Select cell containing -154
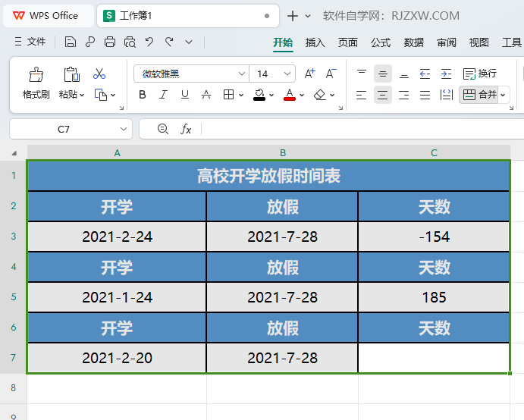 pyautogui.click(x=434, y=237)
